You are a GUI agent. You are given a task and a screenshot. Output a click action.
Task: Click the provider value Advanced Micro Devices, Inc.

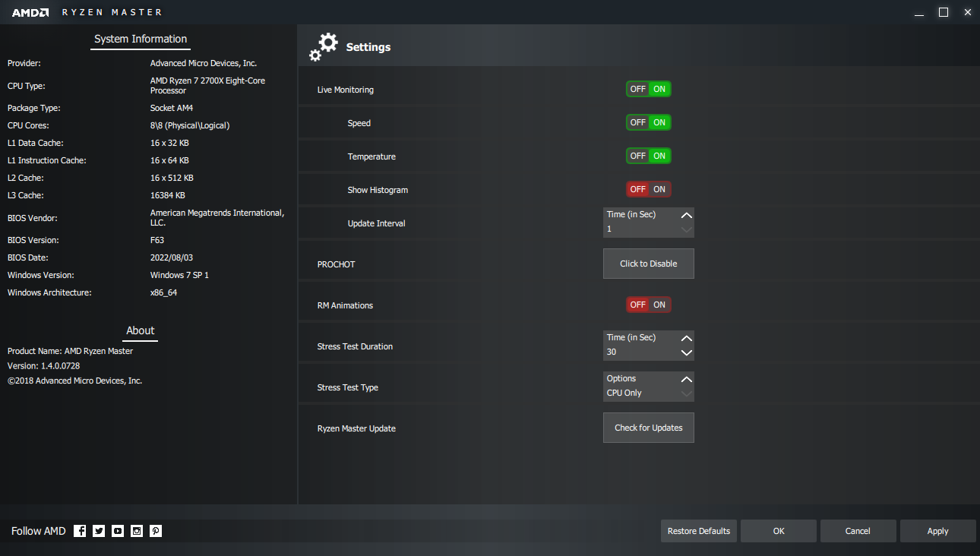click(x=204, y=63)
